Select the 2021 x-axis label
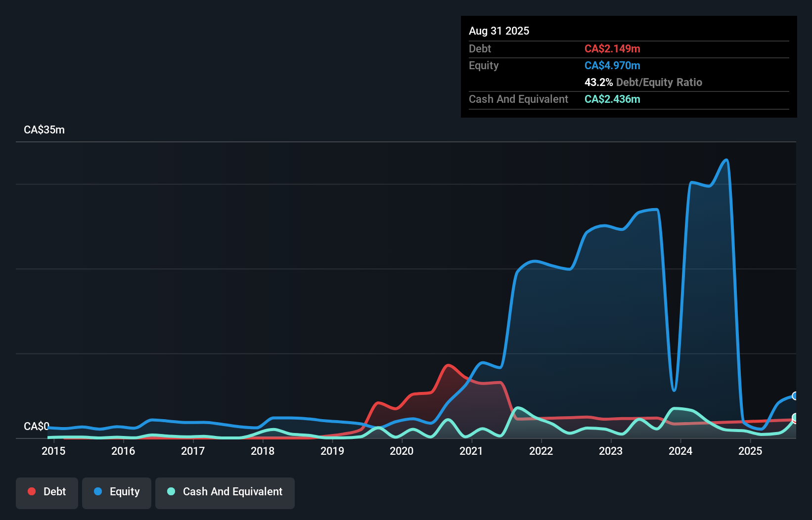The image size is (812, 520). pos(471,451)
